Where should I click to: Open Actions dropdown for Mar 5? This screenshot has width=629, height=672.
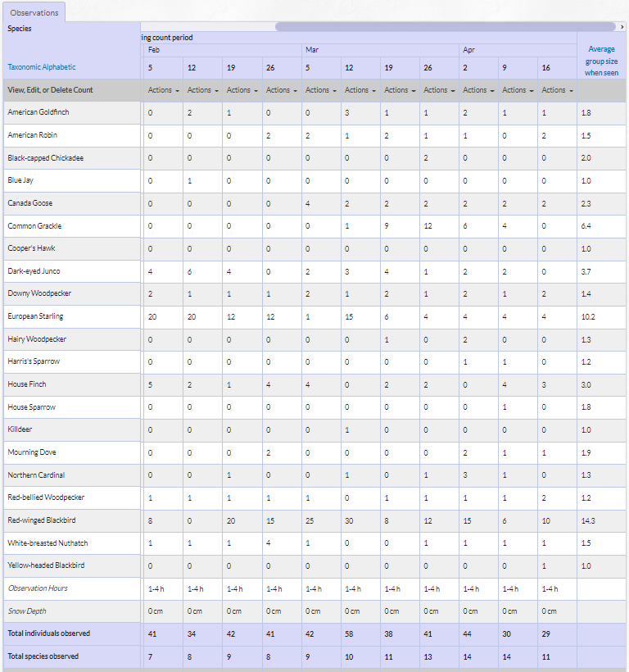pyautogui.click(x=321, y=90)
